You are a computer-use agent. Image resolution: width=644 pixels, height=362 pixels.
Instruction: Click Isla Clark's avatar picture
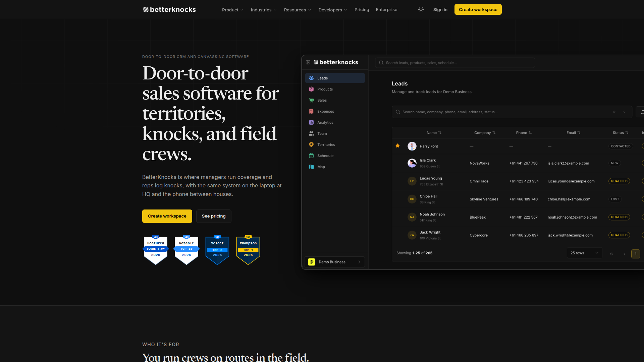coord(412,163)
